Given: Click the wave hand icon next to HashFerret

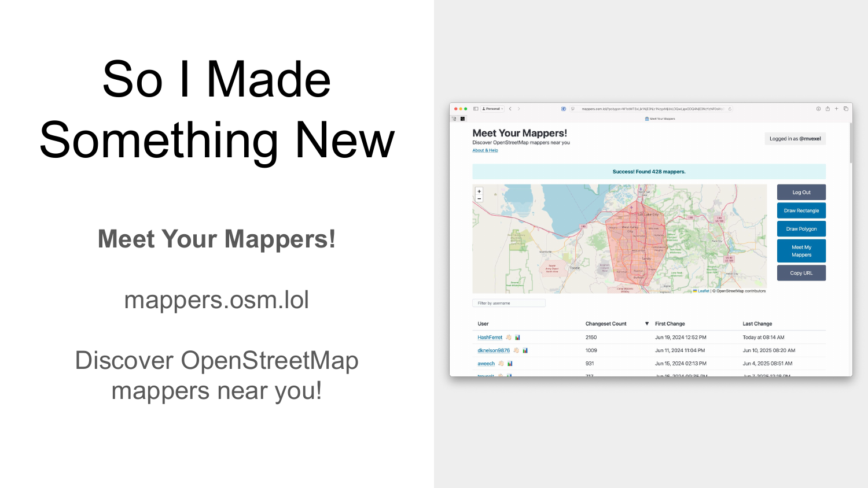Looking at the screenshot, I should pos(509,337).
